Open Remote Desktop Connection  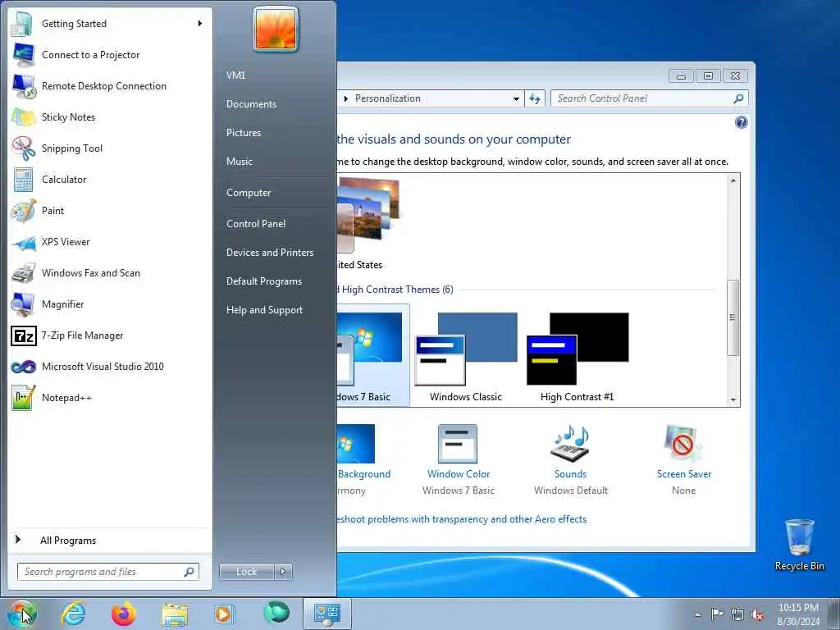(x=109, y=85)
